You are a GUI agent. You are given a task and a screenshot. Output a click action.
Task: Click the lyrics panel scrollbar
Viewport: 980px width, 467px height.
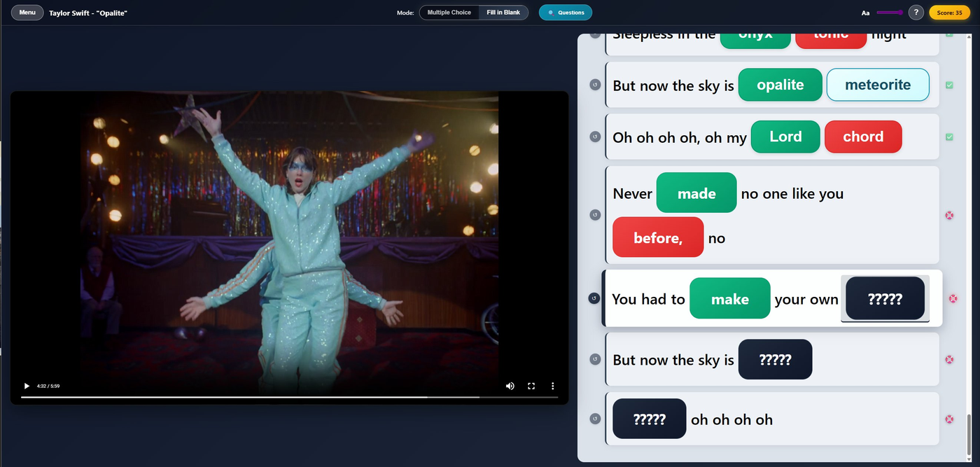(x=969, y=434)
